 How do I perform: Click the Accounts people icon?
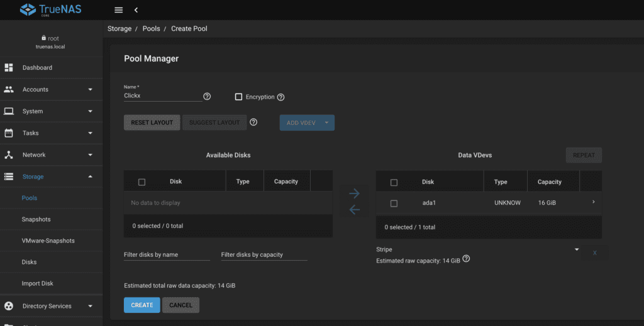(9, 89)
